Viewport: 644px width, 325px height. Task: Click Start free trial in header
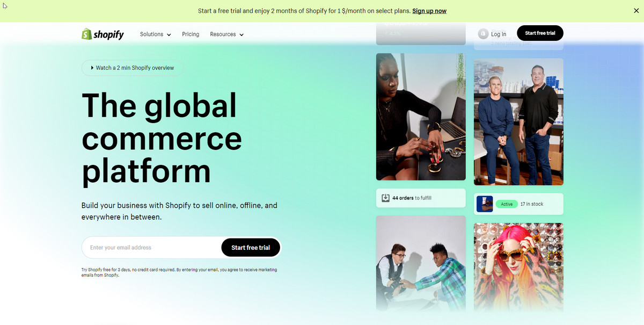(540, 33)
